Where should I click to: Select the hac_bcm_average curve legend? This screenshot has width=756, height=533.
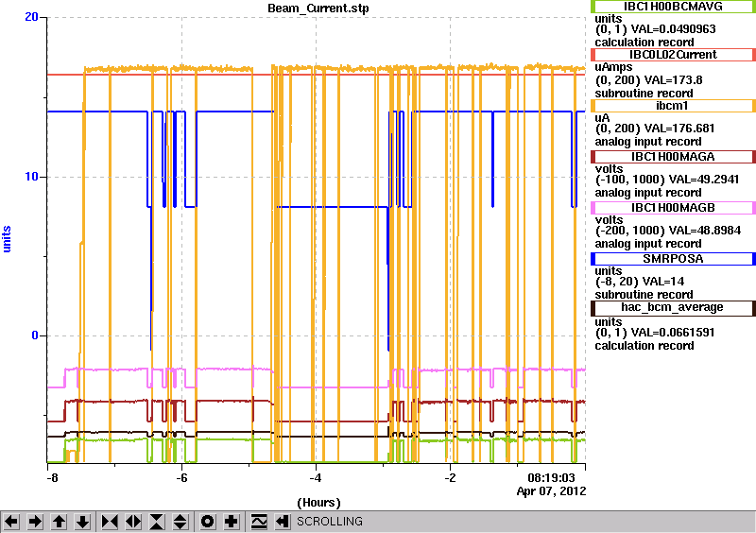(x=673, y=308)
